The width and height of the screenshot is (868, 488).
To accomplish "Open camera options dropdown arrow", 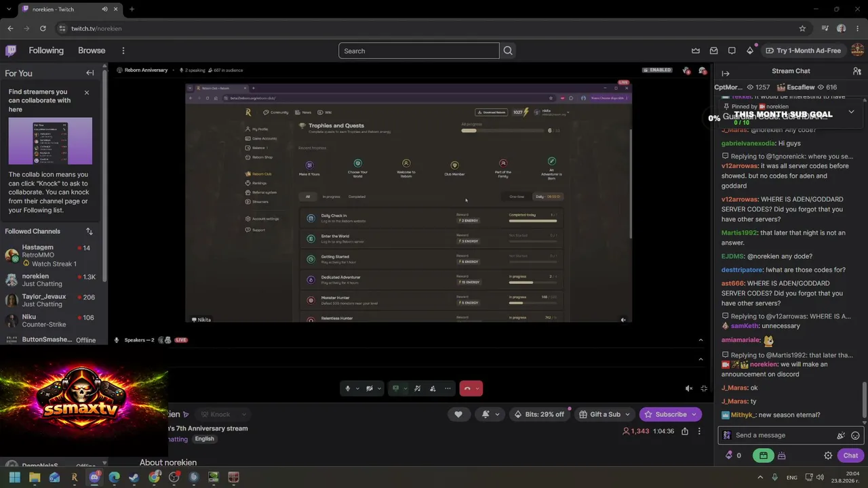I will pos(378,388).
